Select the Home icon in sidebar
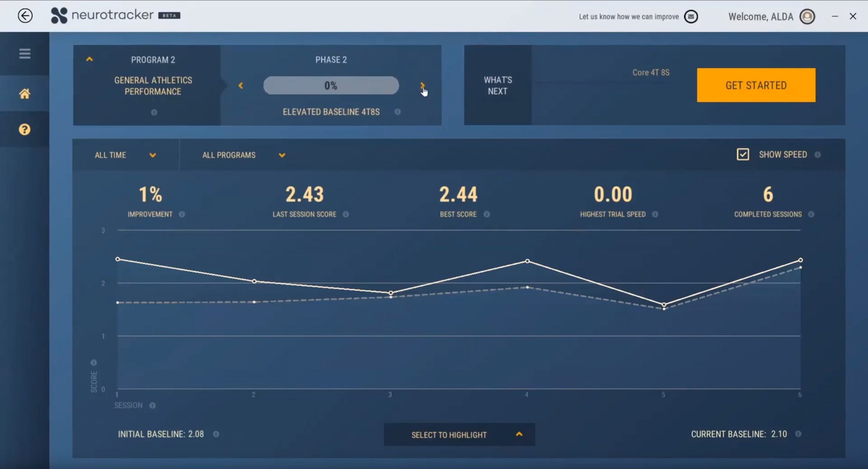868x469 pixels. pyautogui.click(x=24, y=94)
